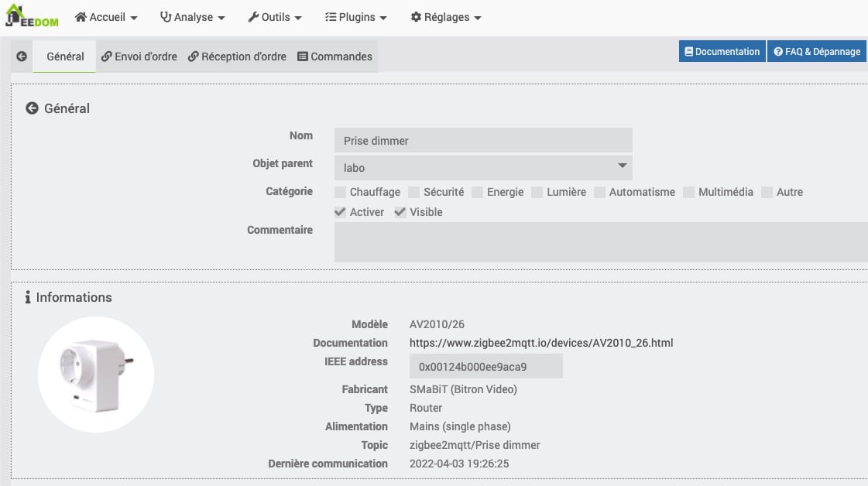868x486 pixels.
Task: Tick the Multimédia category checkbox
Action: coord(688,192)
